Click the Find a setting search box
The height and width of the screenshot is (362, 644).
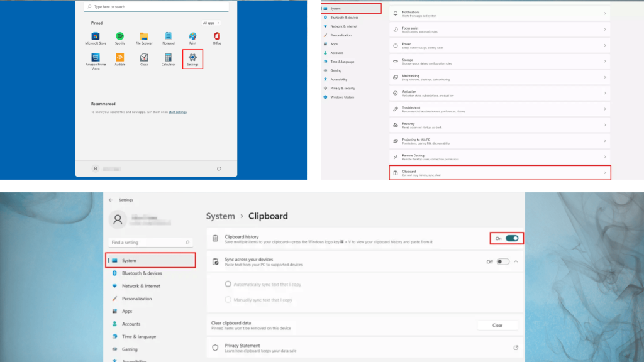pyautogui.click(x=149, y=241)
